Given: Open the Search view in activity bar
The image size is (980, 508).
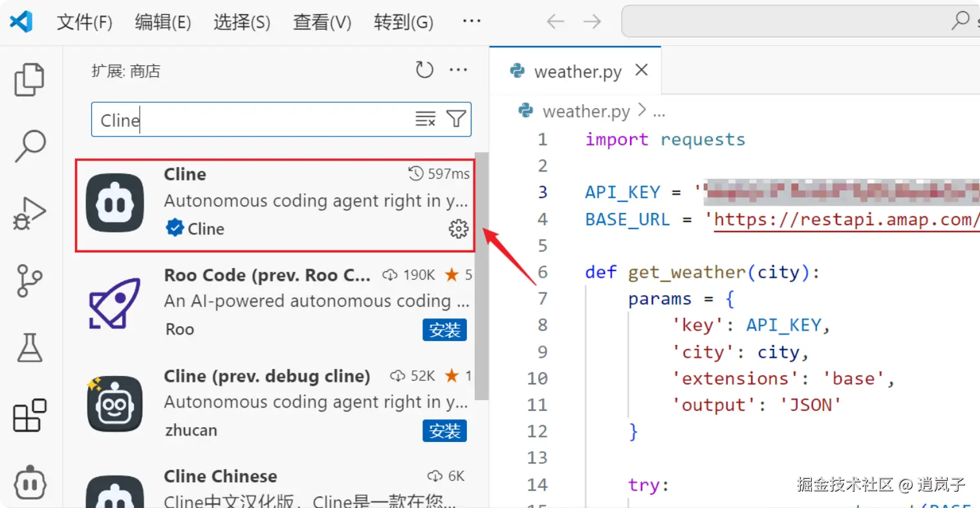Looking at the screenshot, I should point(30,146).
